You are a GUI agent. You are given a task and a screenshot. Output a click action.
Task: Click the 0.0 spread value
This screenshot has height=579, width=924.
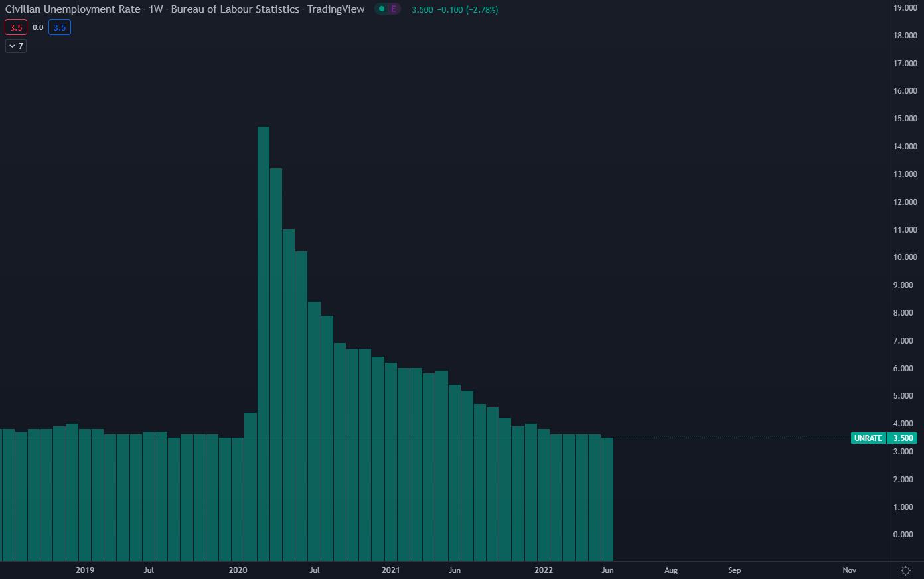click(x=38, y=28)
